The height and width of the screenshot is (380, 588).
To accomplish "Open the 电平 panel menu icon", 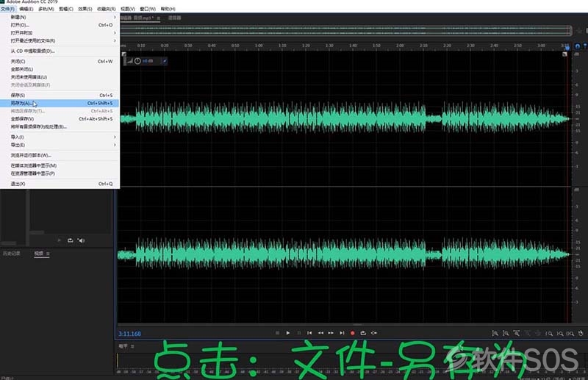I will (132, 347).
